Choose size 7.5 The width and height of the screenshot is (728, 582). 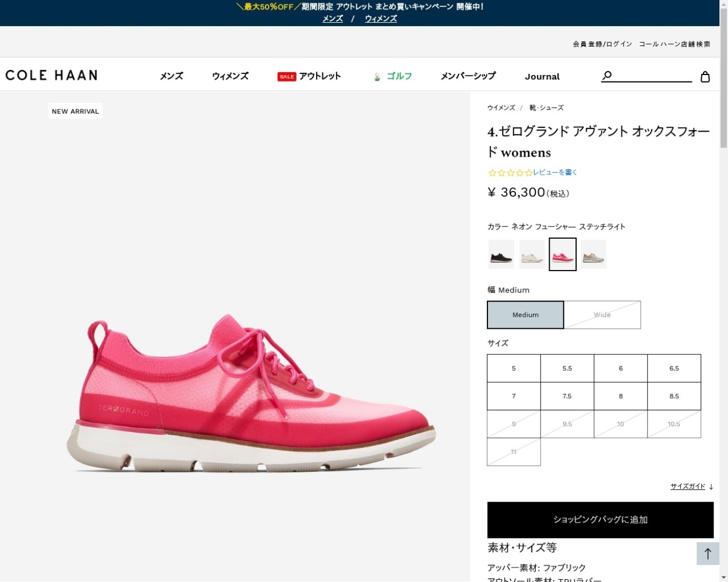[567, 396]
